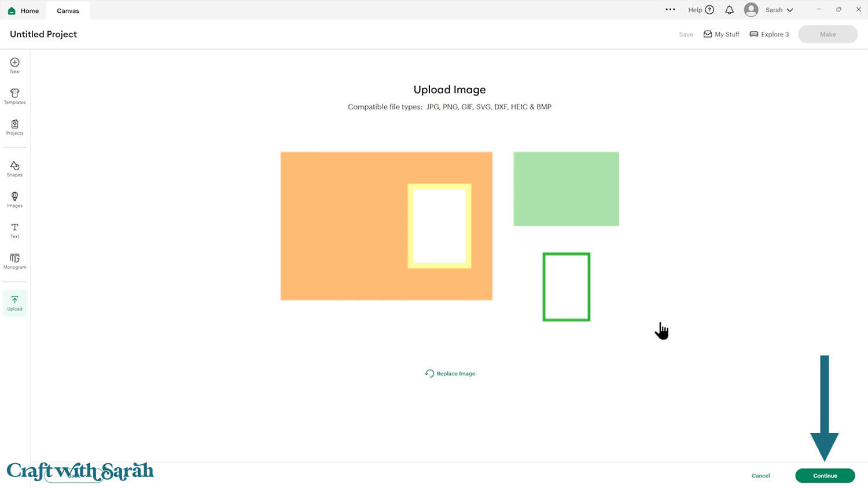Screen dimensions: 868x488
Task: Click the Help question mark icon
Action: pos(709,10)
